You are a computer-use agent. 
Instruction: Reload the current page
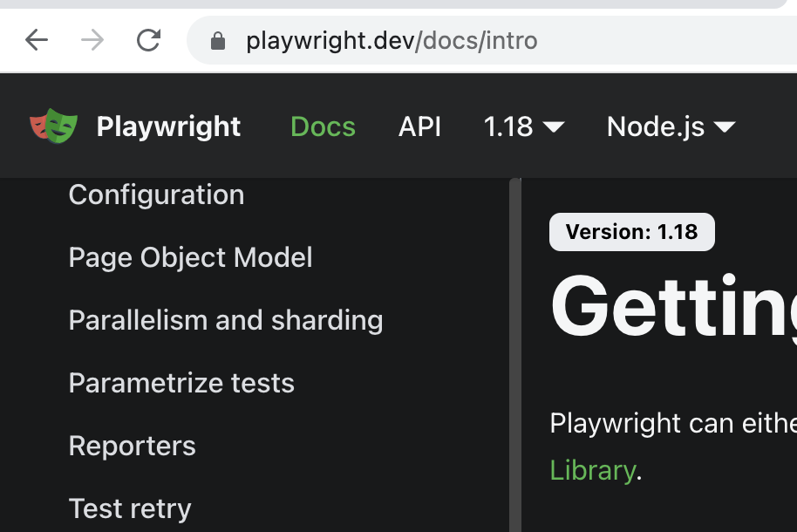[x=146, y=39]
